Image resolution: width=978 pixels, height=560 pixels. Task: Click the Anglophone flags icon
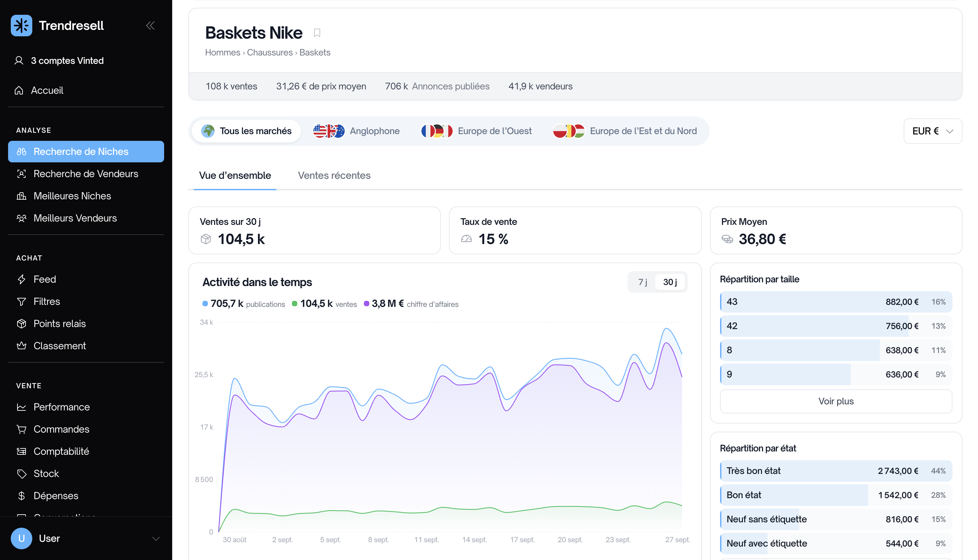(x=329, y=131)
